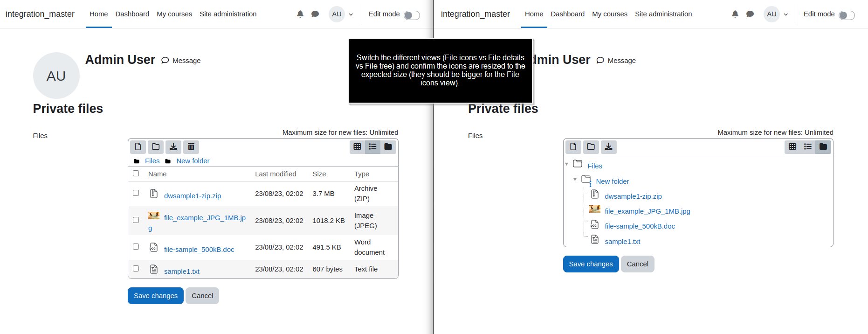This screenshot has width=868, height=334.
Task: Click Message link next to Admin User on left
Action: 181,61
